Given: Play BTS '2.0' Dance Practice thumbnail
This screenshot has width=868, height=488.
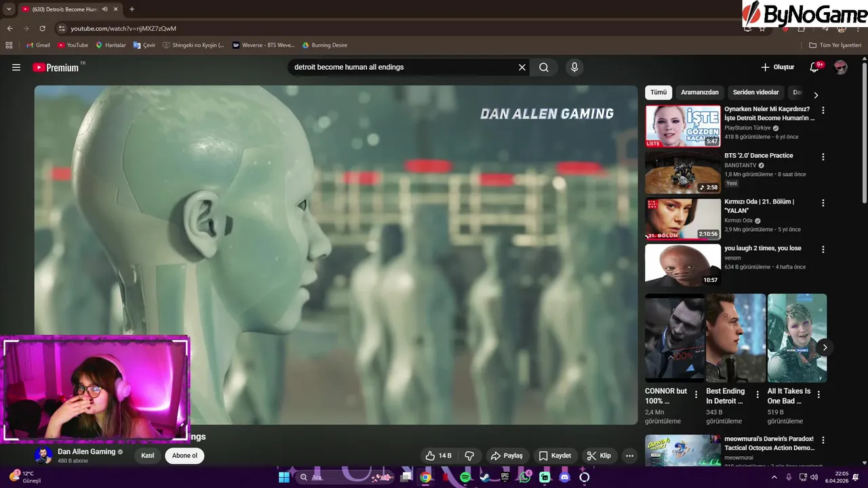Looking at the screenshot, I should tap(683, 172).
